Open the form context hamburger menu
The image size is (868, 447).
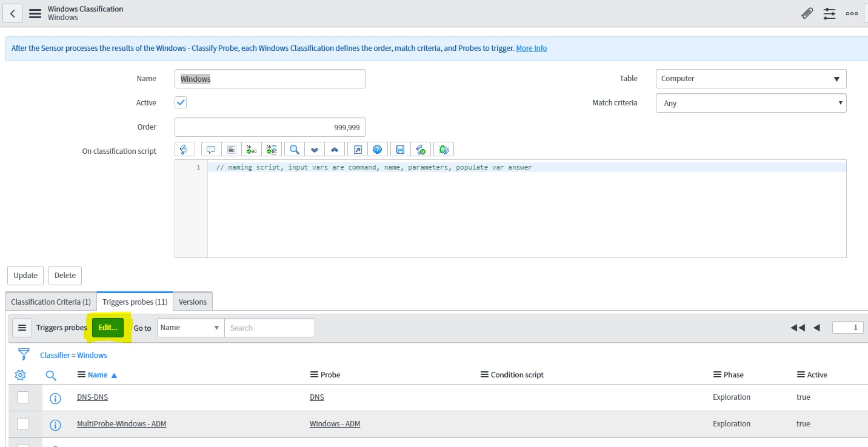[35, 13]
